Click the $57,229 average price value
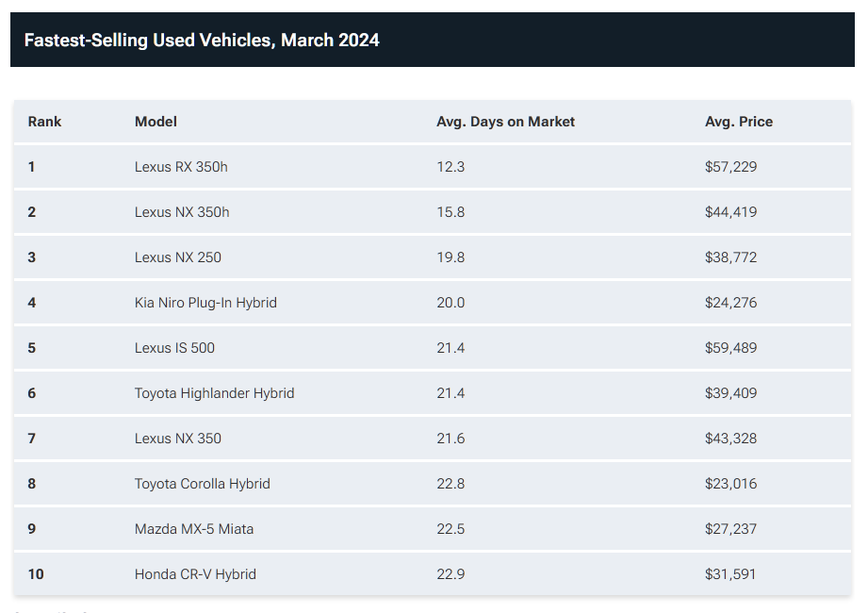This screenshot has width=868, height=613. 730,167
